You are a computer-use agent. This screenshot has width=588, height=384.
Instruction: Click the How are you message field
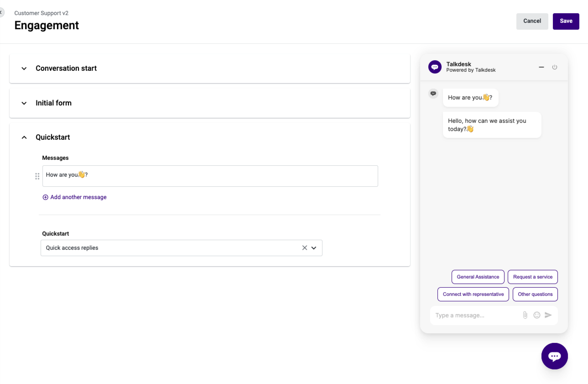(x=210, y=176)
